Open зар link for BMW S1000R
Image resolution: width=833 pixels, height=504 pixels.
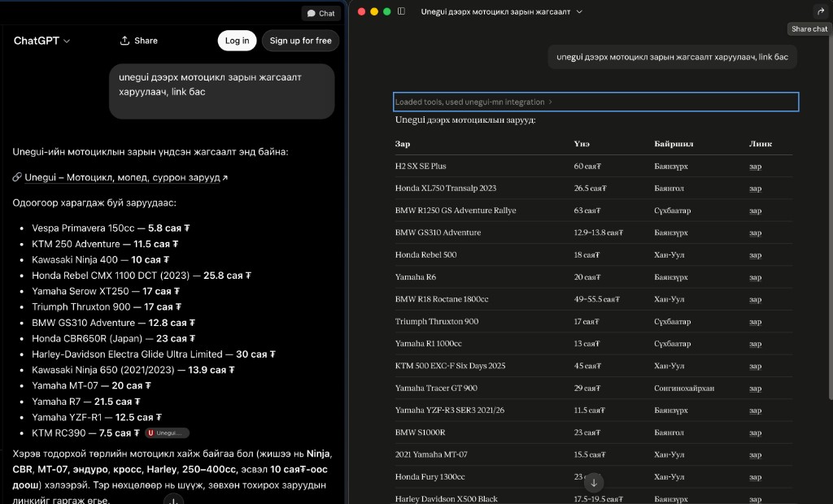point(755,432)
